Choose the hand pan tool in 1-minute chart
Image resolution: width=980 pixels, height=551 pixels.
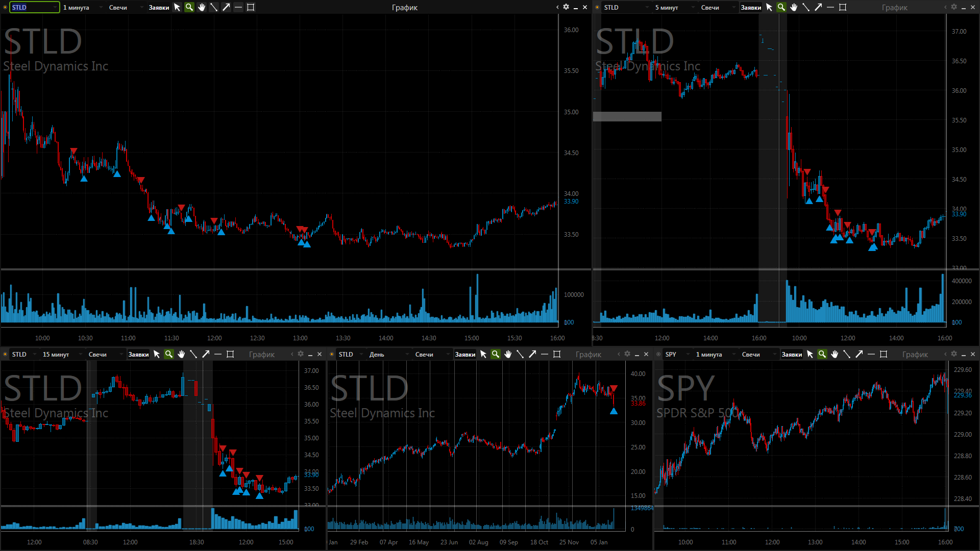202,7
